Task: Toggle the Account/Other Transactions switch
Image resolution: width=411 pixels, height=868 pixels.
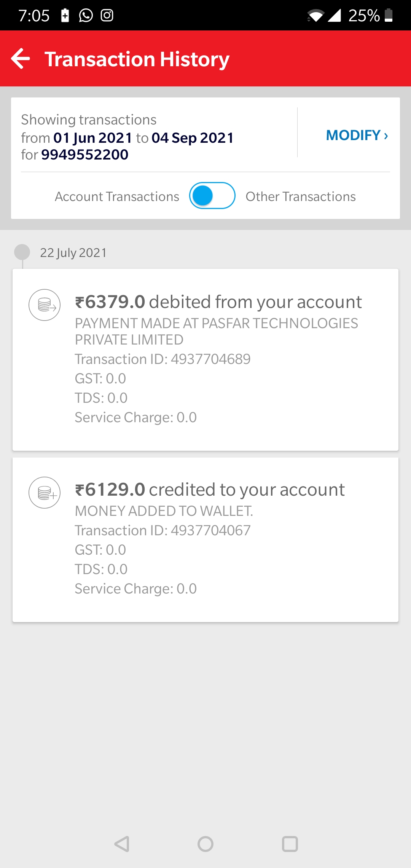Action: [212, 196]
